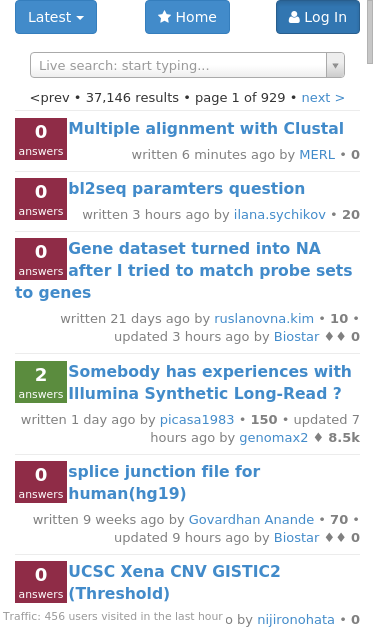375x627 pixels.
Task: Open the Latest sort dropdown
Action: point(56,17)
